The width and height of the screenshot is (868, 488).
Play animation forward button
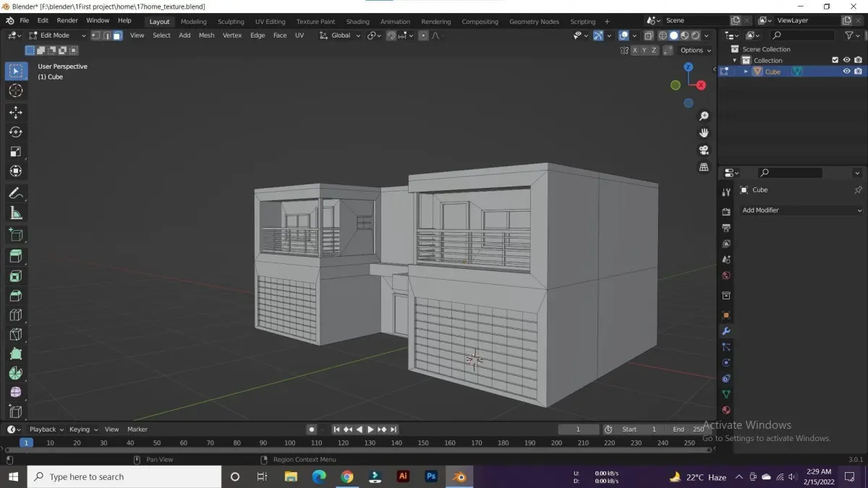pos(371,429)
